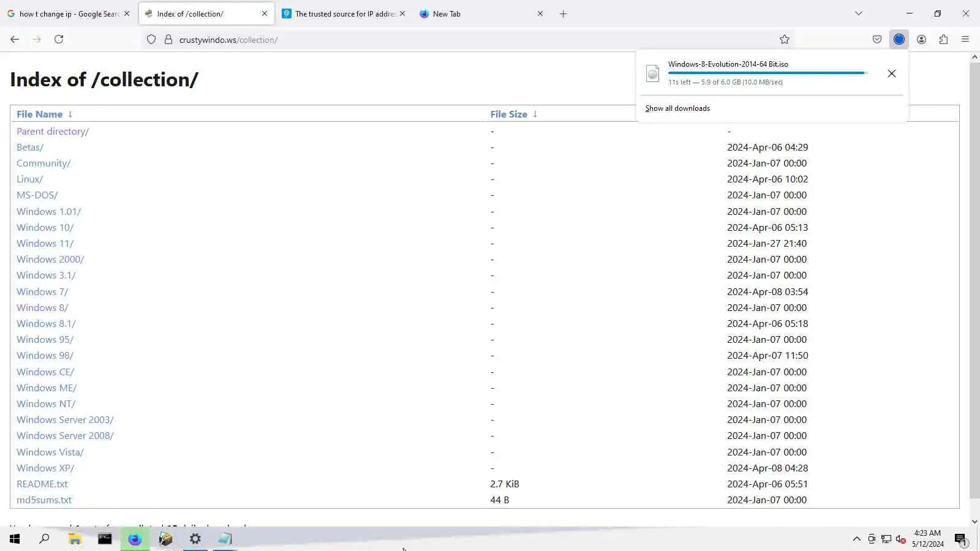Open the Windows XP/ folder link

[x=45, y=468]
